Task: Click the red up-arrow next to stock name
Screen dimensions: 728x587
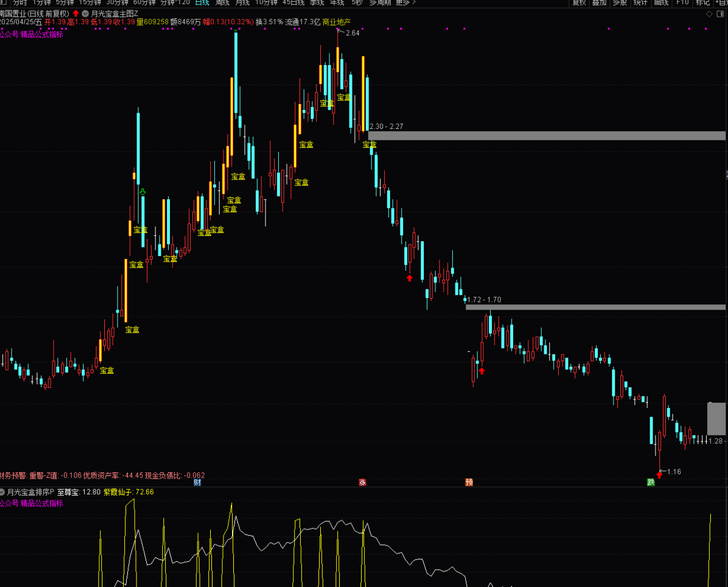Action: point(75,13)
